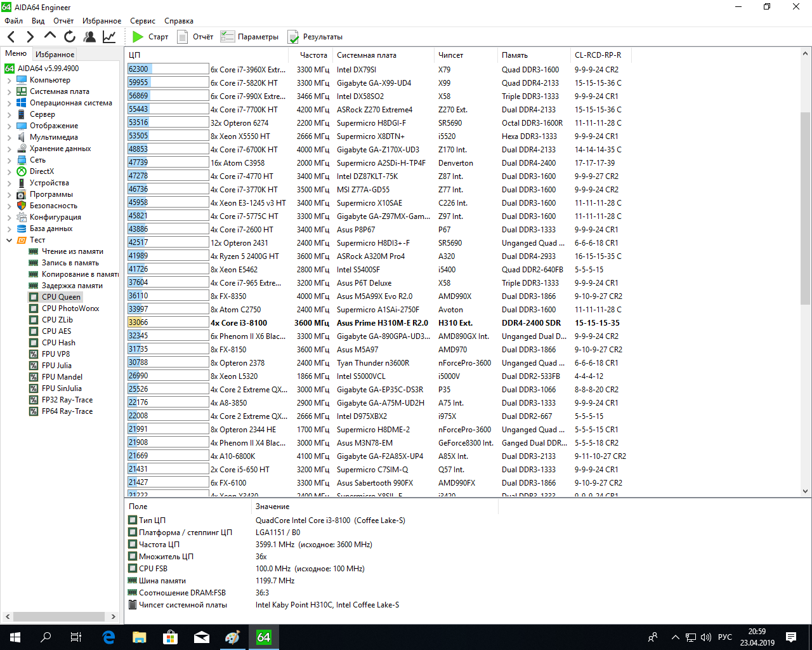Select the CPU PhotoWorxx benchmark
This screenshot has height=650, width=812.
70,308
